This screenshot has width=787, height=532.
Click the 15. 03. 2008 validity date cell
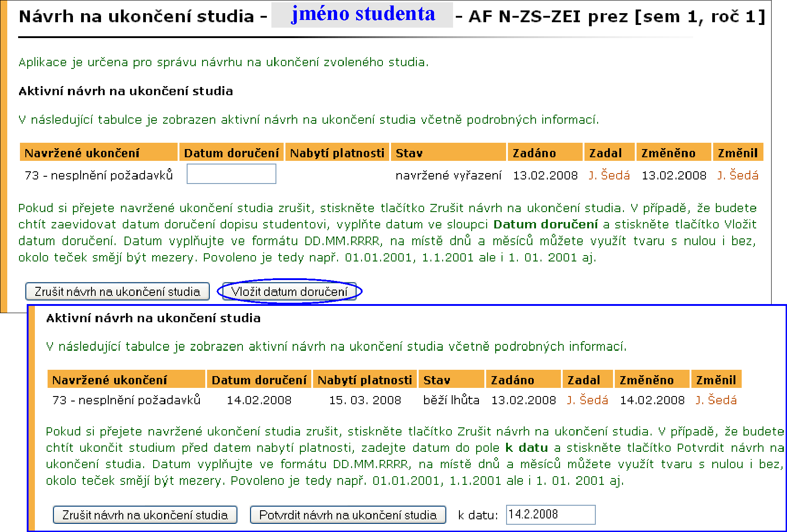coord(365,400)
